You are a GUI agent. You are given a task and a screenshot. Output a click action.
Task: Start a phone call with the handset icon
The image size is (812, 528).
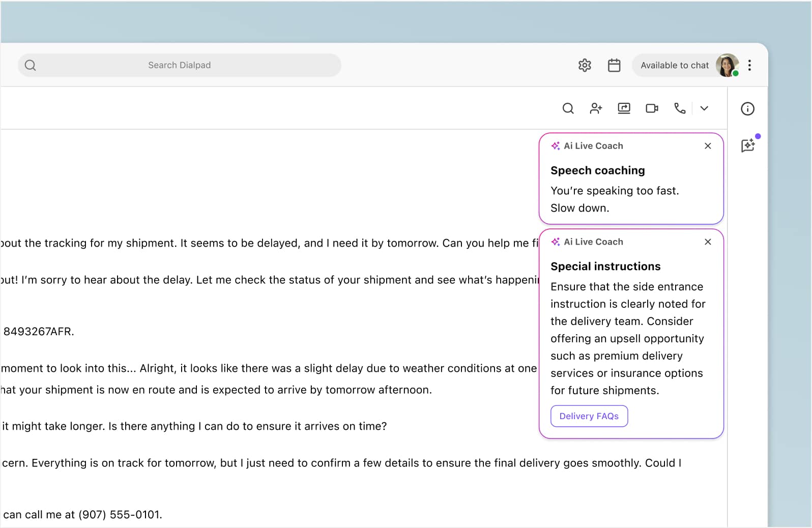point(680,108)
